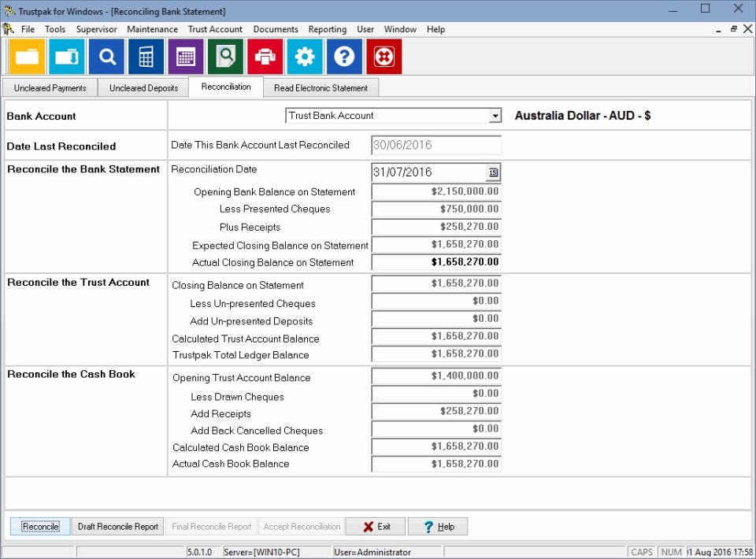Click the Opening Trust Account Balance field
Image resolution: width=756 pixels, height=559 pixels.
[436, 376]
